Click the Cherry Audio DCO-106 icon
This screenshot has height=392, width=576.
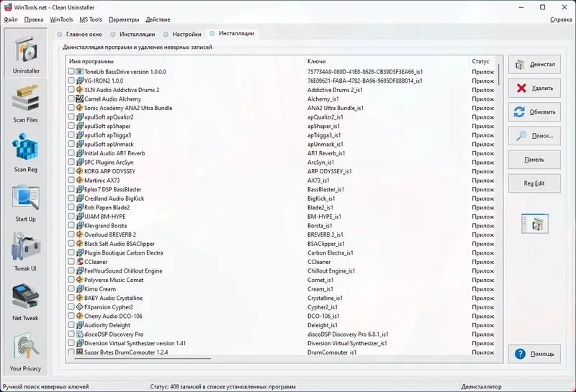point(79,316)
